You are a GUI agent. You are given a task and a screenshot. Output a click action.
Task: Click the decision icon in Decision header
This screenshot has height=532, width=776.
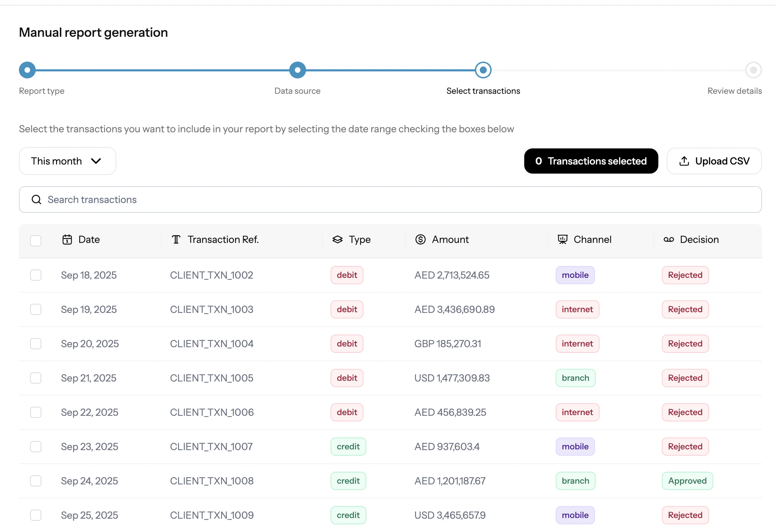point(668,239)
